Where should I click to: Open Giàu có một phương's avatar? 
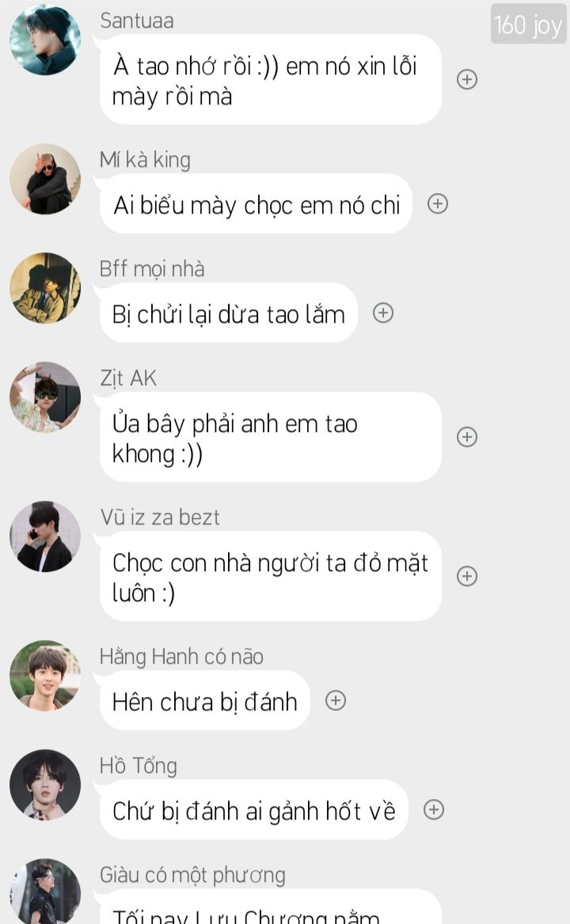45,892
